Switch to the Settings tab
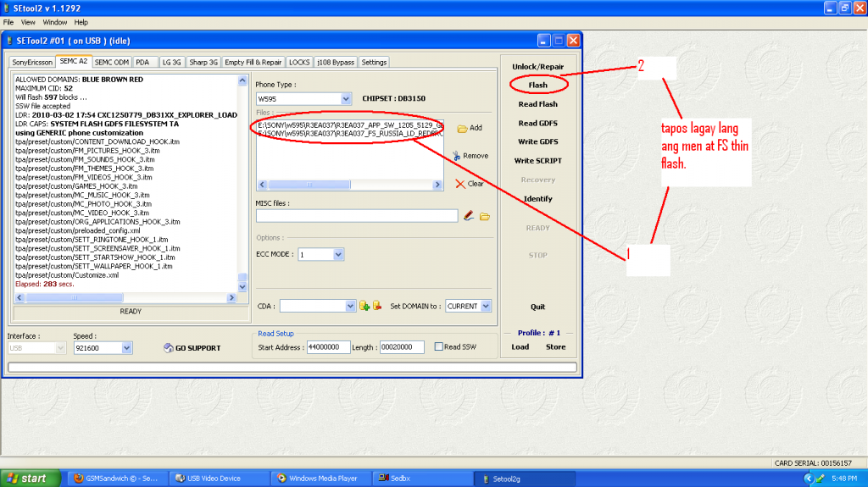 [x=374, y=63]
